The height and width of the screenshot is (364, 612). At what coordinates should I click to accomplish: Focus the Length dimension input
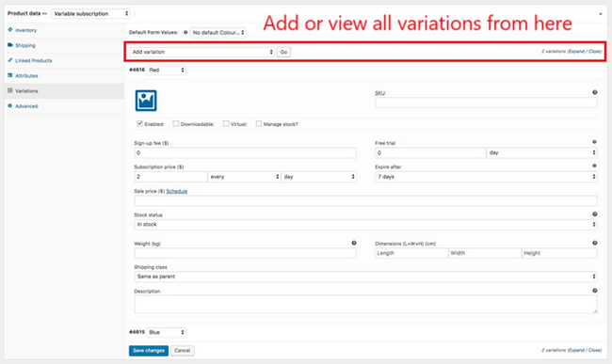[x=411, y=253]
